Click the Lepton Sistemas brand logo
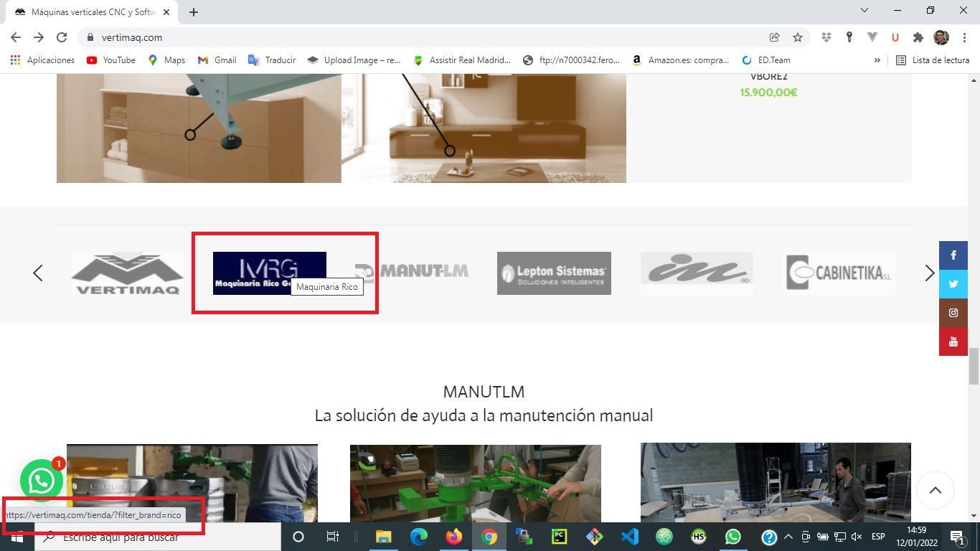The width and height of the screenshot is (980, 551). click(x=554, y=273)
